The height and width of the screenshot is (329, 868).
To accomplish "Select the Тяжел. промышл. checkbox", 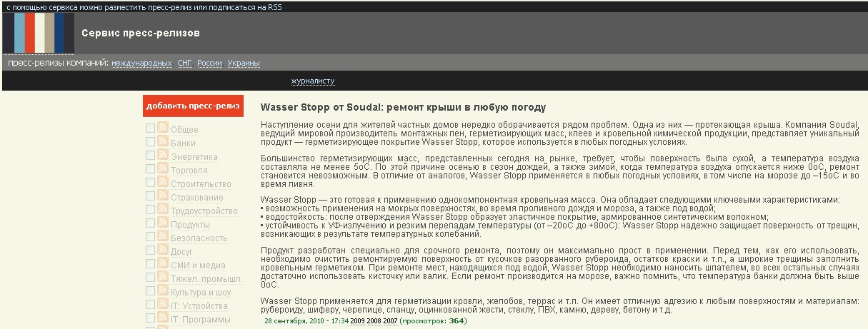I will [x=151, y=278].
